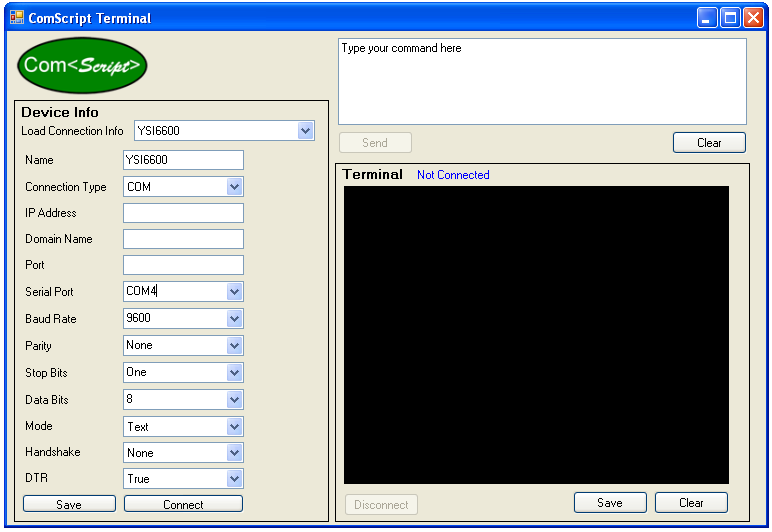Click in the command text area
Viewport: 772px width, 532px height.
point(542,82)
